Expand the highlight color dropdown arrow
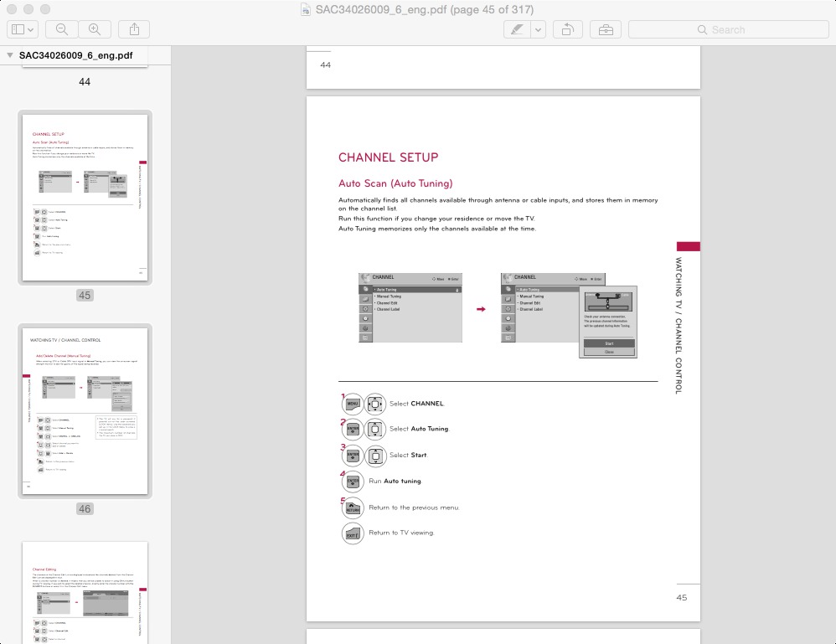This screenshot has height=644, width=836. pyautogui.click(x=538, y=29)
